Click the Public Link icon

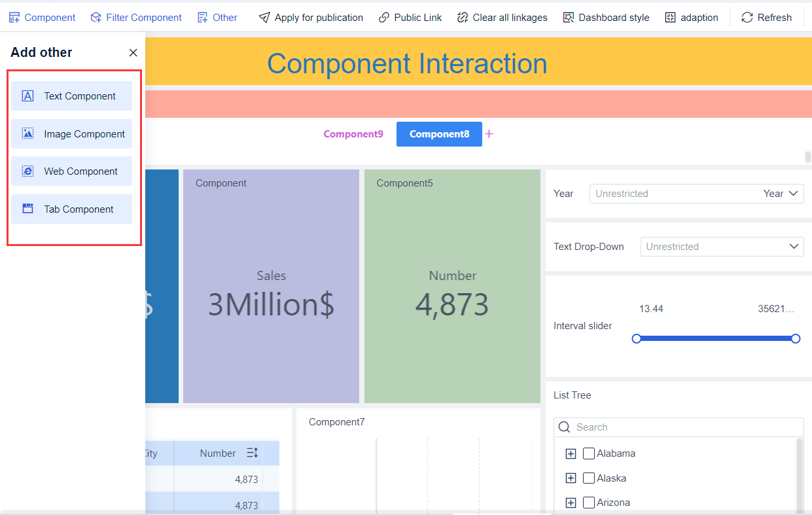coord(385,17)
